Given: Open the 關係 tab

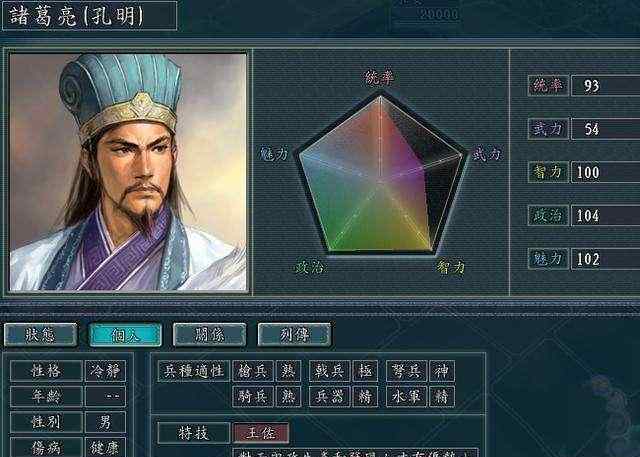Looking at the screenshot, I should coord(210,335).
